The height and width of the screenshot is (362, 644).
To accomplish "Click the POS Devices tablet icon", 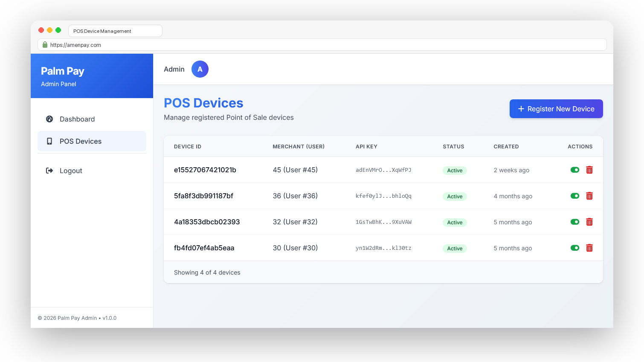I will point(49,141).
